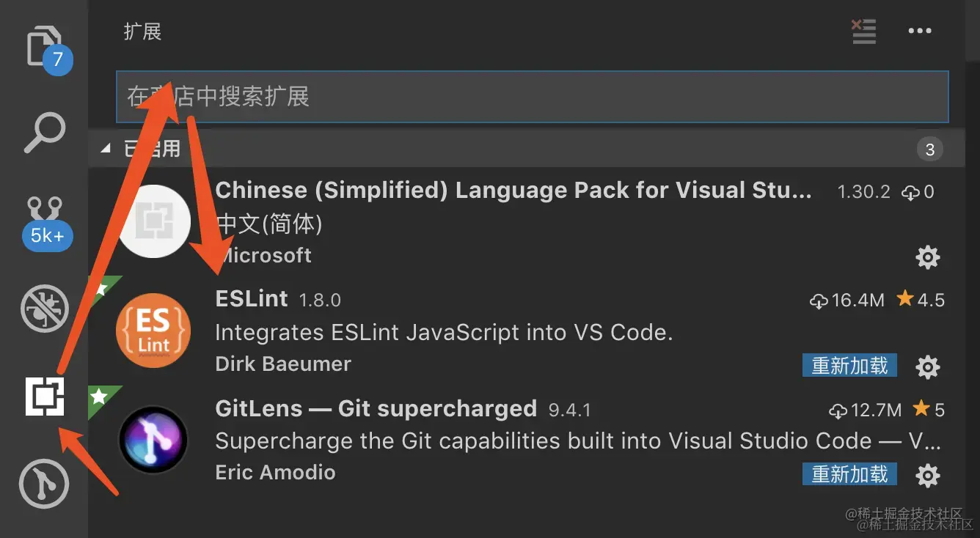Open the Explorer files icon
This screenshot has height=538, width=980.
point(45,48)
